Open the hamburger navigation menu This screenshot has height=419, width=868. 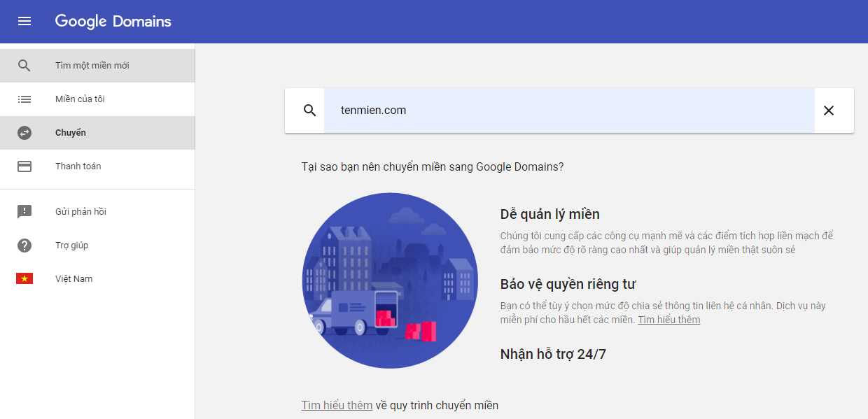pos(24,21)
